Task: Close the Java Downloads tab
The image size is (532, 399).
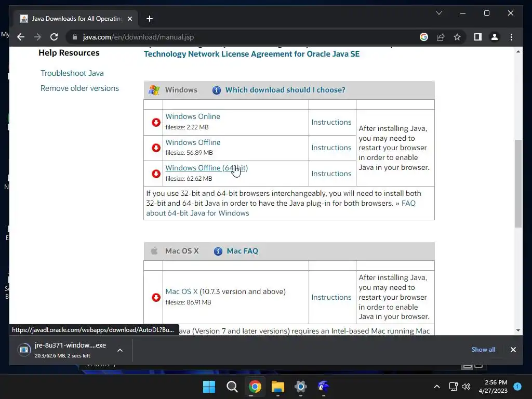Action: click(x=129, y=19)
